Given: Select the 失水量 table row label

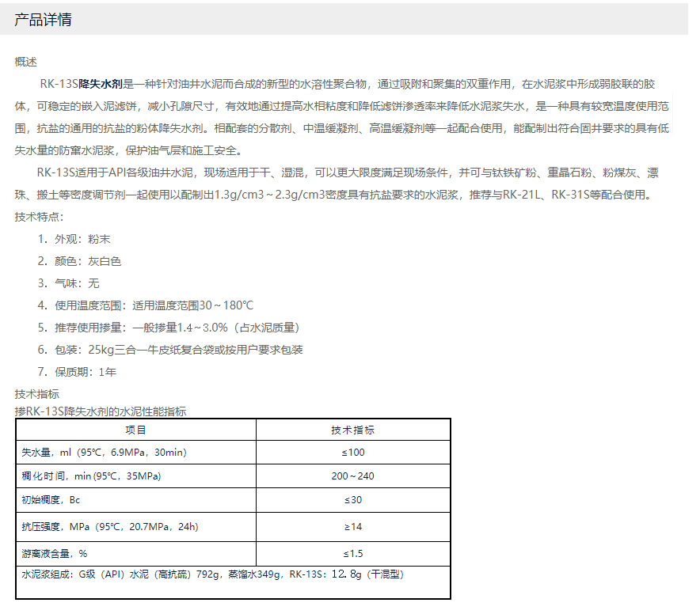Looking at the screenshot, I should tap(104, 453).
